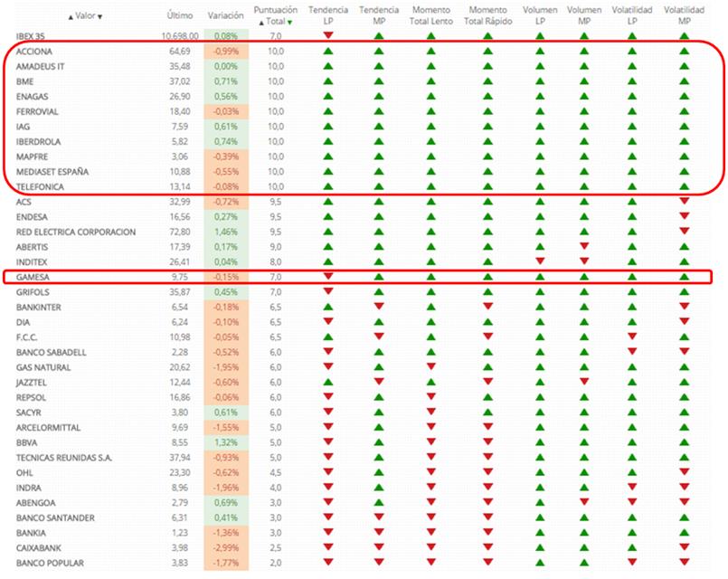Viewport: 728px width, 579px height.
Task: Click the Último column header
Action: tap(180, 15)
